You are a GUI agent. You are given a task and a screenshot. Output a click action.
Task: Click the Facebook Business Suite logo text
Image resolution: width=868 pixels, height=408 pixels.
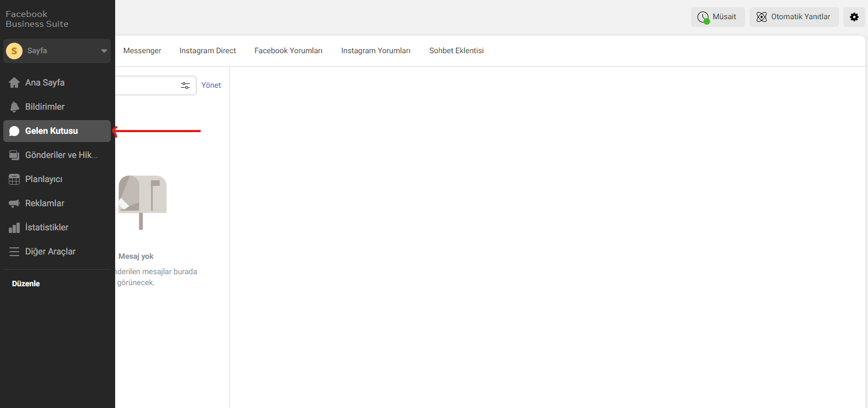click(37, 19)
